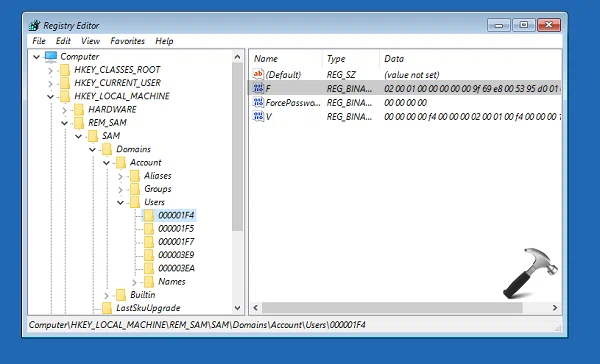Minimize the Registry Editor window
The height and width of the screenshot is (364, 600).
499,25
